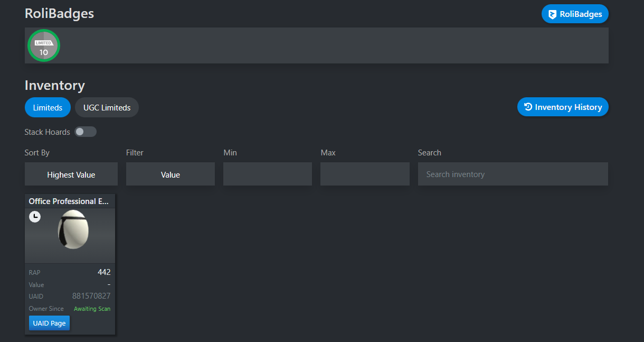Click the clock icon on Office Professional Egg card
This screenshot has width=644, height=342.
[x=35, y=216]
